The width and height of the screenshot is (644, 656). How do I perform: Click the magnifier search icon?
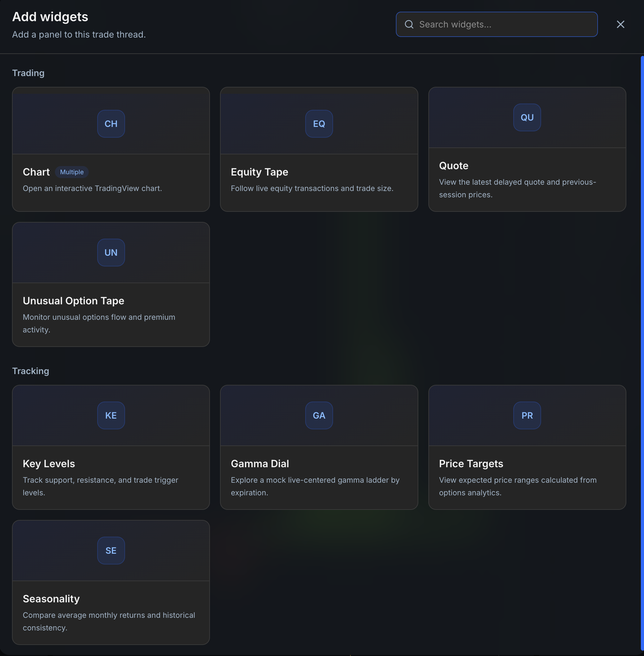tap(409, 24)
